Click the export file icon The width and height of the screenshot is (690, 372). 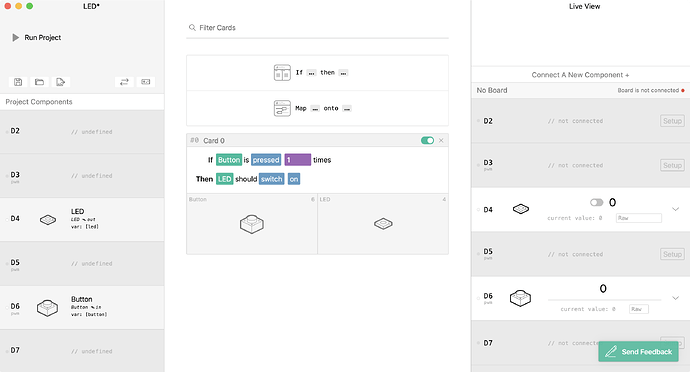(x=60, y=82)
